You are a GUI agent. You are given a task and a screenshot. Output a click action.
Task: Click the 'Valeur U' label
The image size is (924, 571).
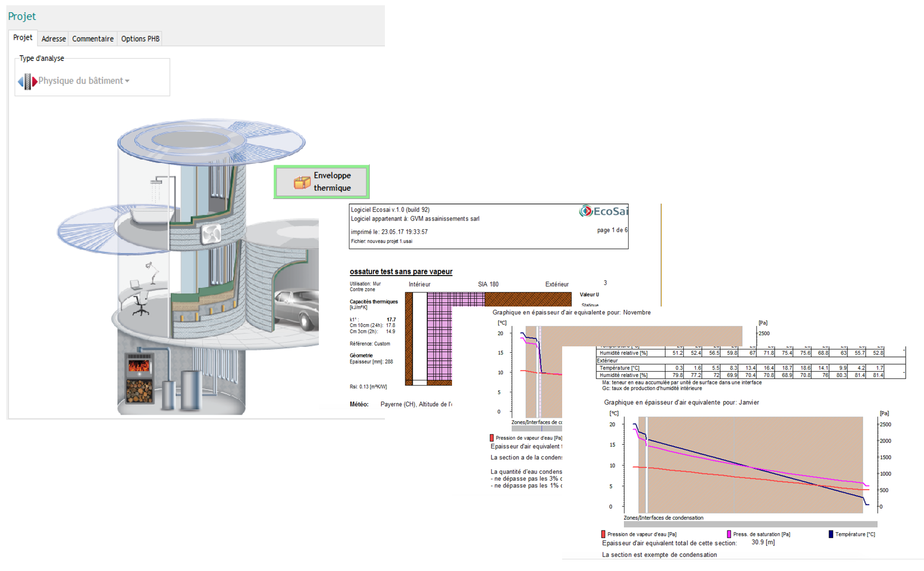[x=589, y=294]
